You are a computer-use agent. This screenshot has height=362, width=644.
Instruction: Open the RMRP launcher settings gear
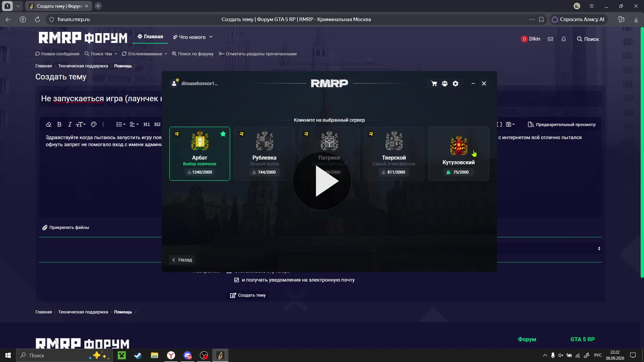tap(455, 83)
